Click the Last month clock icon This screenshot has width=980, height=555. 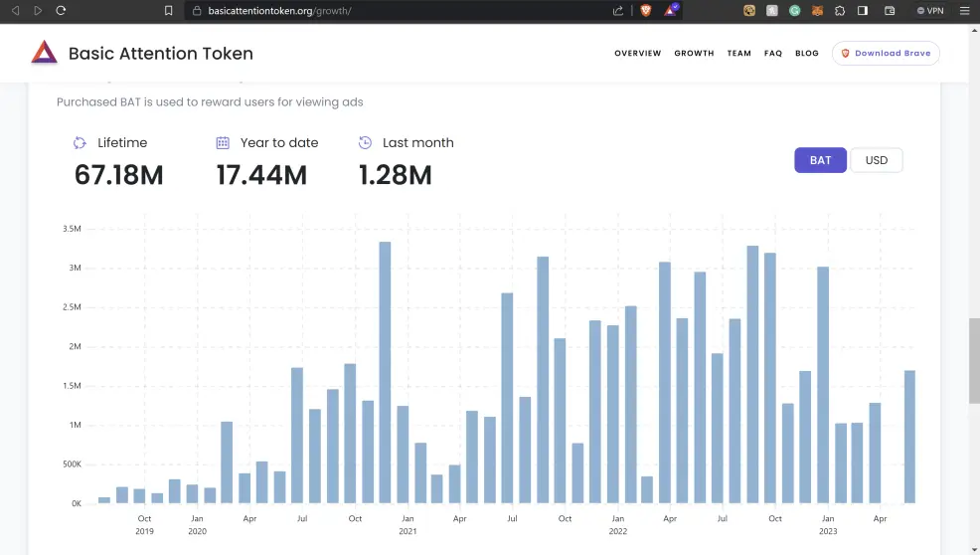(x=365, y=142)
